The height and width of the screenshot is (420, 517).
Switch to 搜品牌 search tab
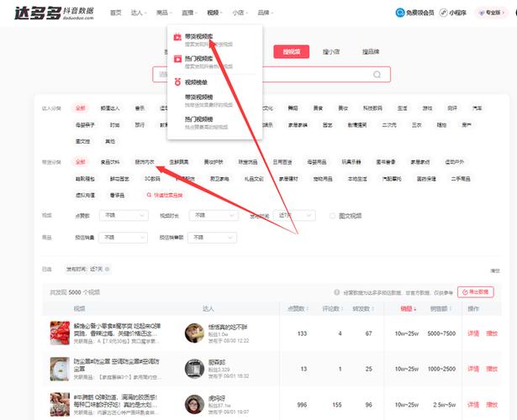(371, 52)
